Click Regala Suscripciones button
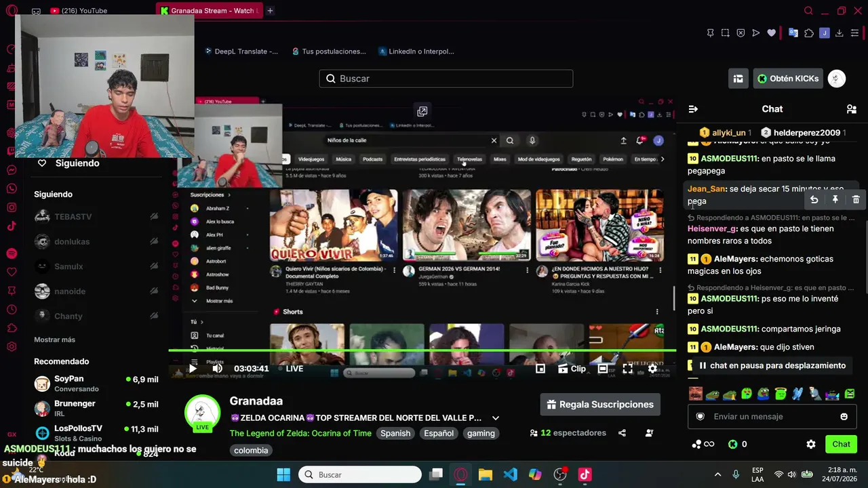This screenshot has width=868, height=488. coord(600,405)
